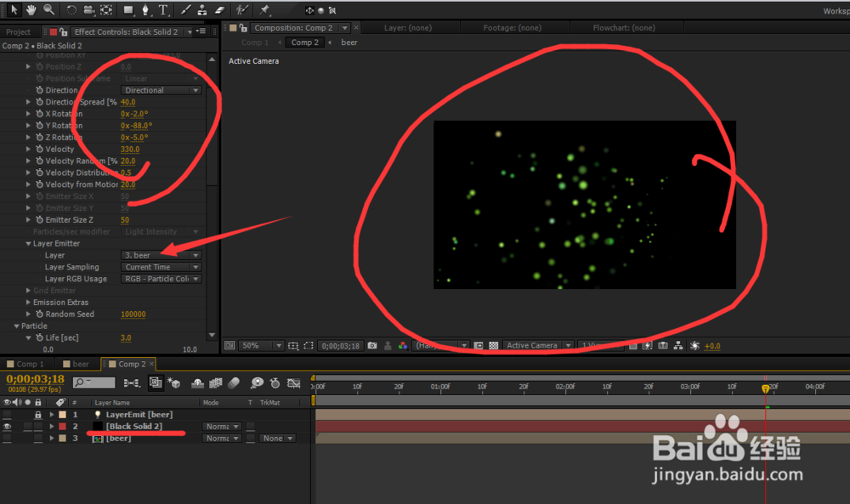Viewport: 850px width, 504px height.
Task: Select the Selection arrow tool
Action: tap(14, 9)
